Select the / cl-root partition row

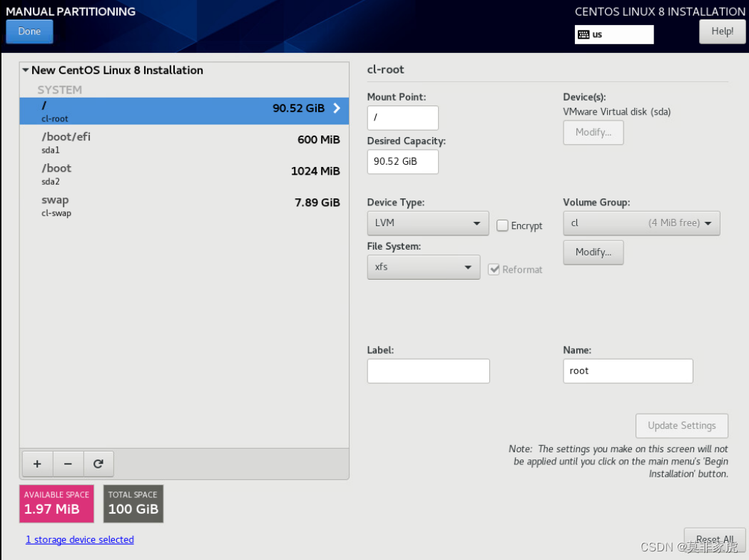tap(184, 111)
